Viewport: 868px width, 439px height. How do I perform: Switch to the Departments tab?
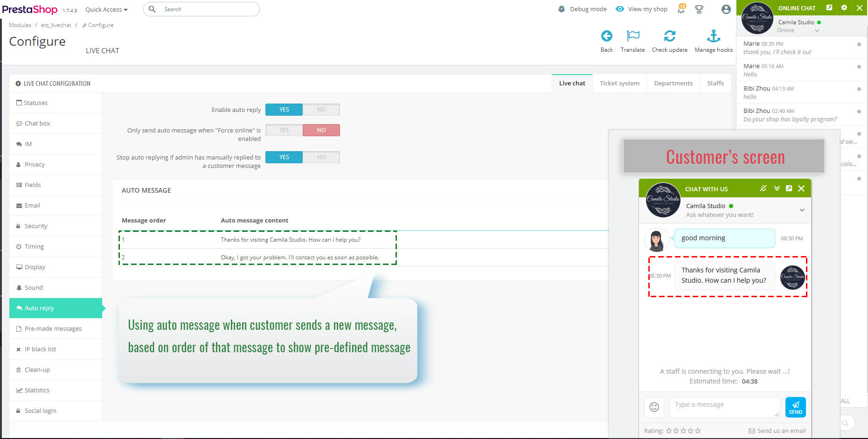pos(674,84)
